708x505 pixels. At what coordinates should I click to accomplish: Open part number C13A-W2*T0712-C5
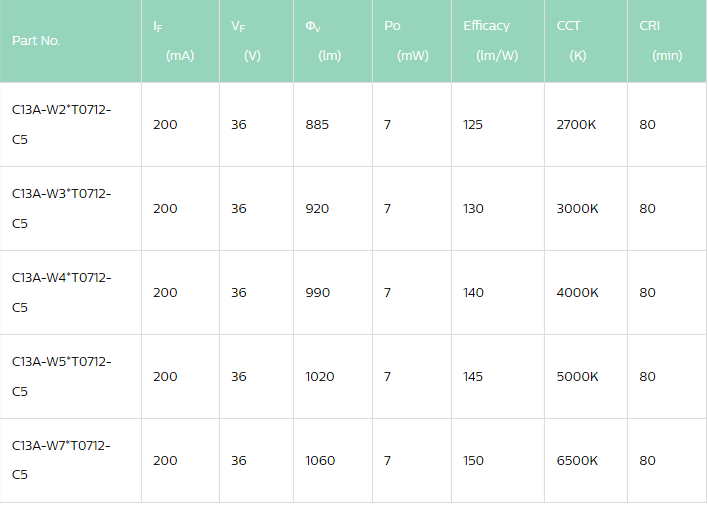pyautogui.click(x=61, y=124)
